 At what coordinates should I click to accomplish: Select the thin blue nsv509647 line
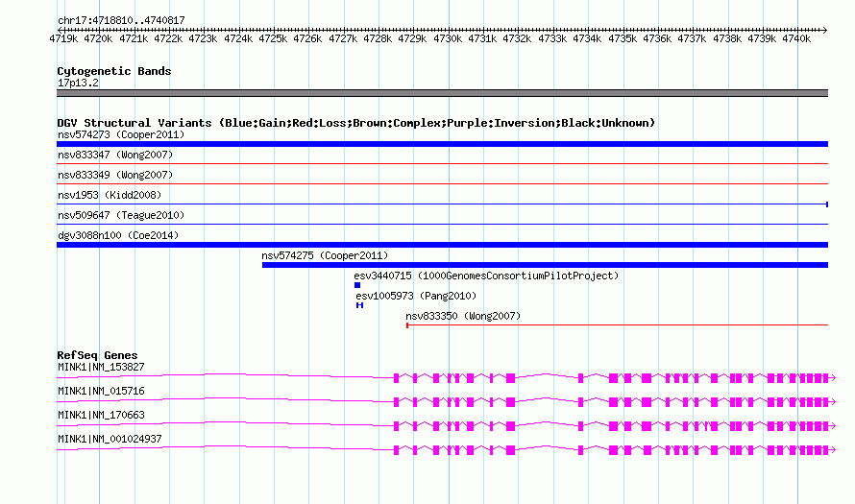pyautogui.click(x=442, y=224)
